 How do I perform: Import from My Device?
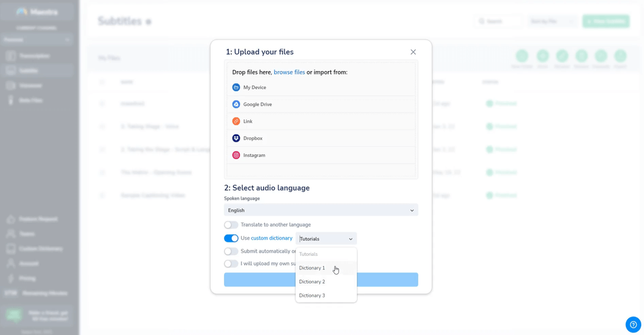pyautogui.click(x=321, y=87)
